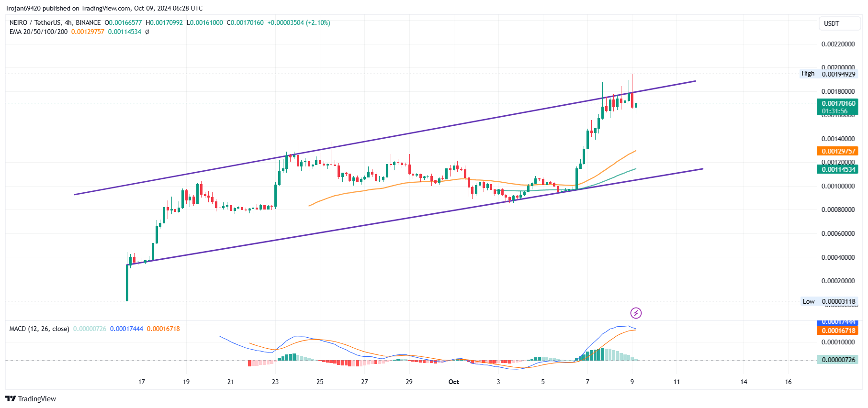Image resolution: width=868 pixels, height=408 pixels.
Task: Click the orange EMA value tag 0.00129757
Action: click(x=838, y=151)
